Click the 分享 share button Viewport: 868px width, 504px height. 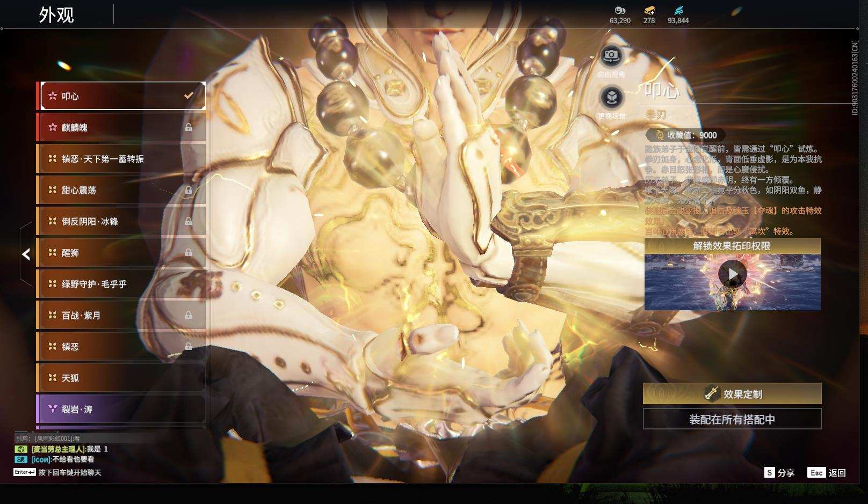(779, 472)
